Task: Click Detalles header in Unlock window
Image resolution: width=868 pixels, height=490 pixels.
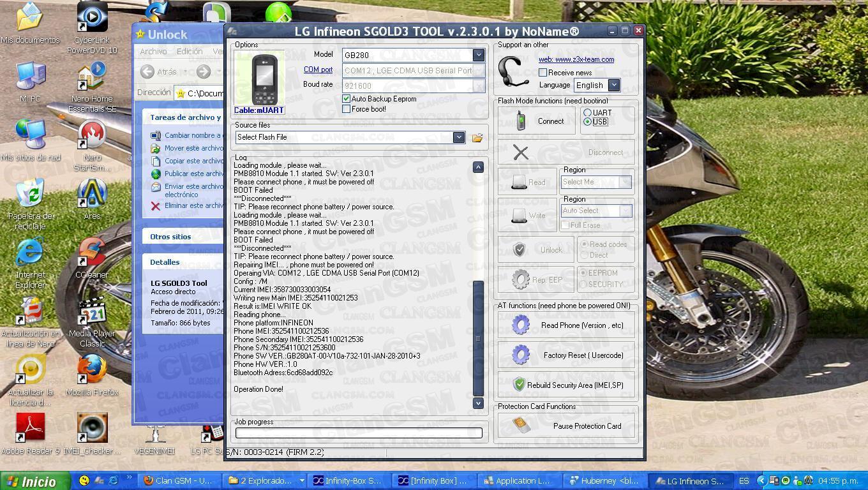Action: 165,262
